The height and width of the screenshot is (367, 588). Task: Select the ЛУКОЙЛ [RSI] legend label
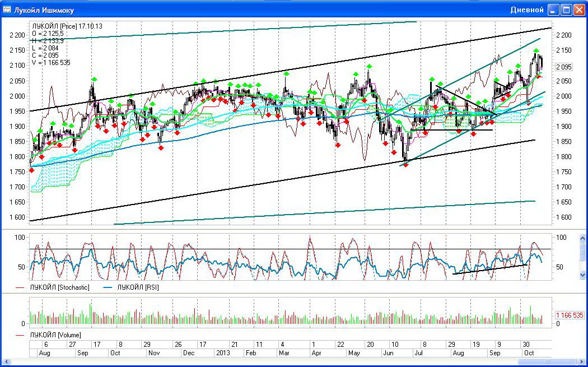pyautogui.click(x=138, y=287)
